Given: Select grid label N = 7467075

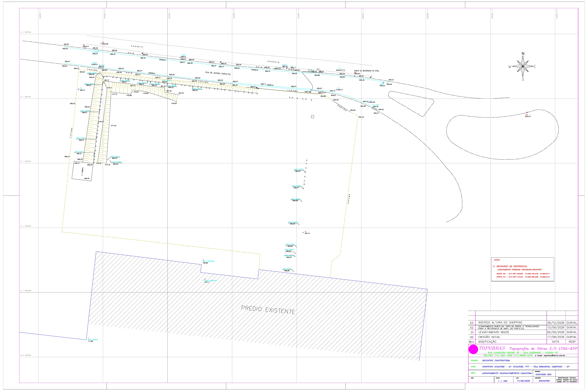Looking at the screenshot, I should point(25,161).
